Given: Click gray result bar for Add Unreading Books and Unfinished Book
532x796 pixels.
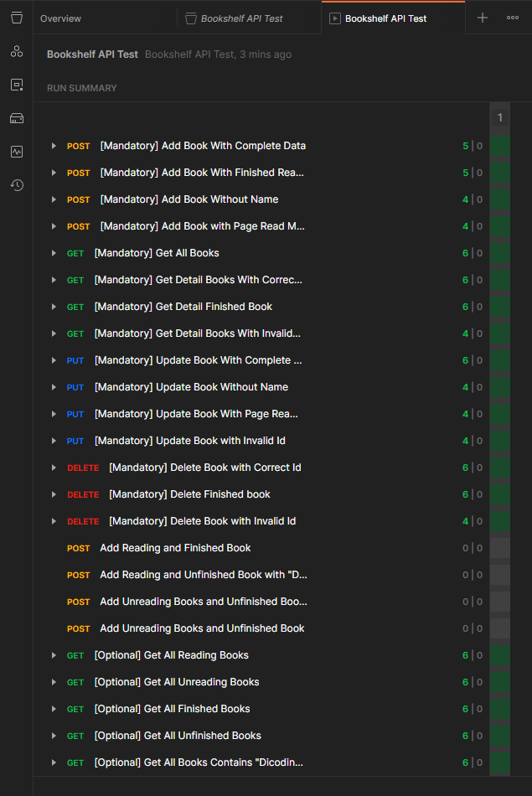Looking at the screenshot, I should (500, 628).
